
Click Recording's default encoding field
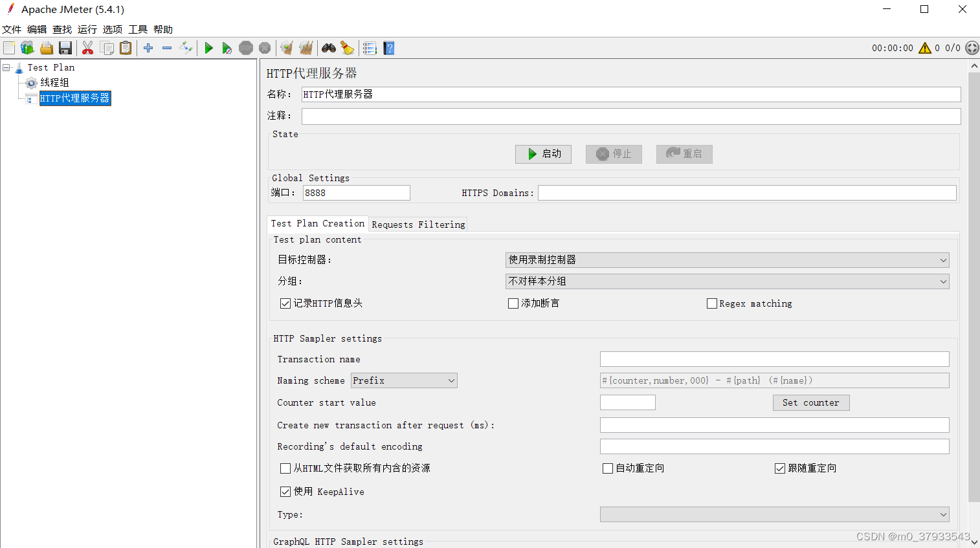point(774,446)
